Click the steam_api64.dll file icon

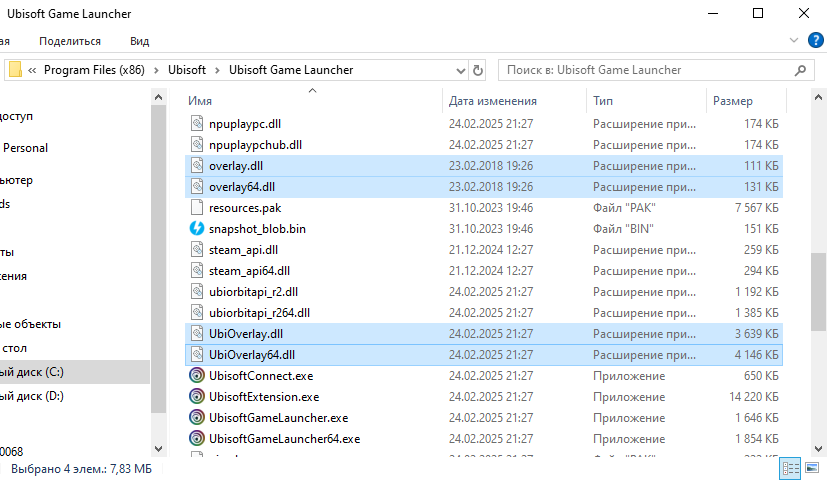197,271
